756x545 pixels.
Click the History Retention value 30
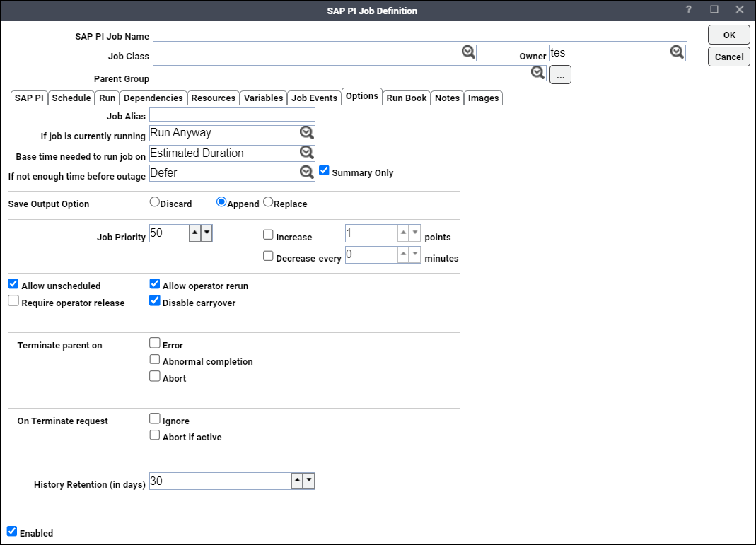click(x=221, y=481)
